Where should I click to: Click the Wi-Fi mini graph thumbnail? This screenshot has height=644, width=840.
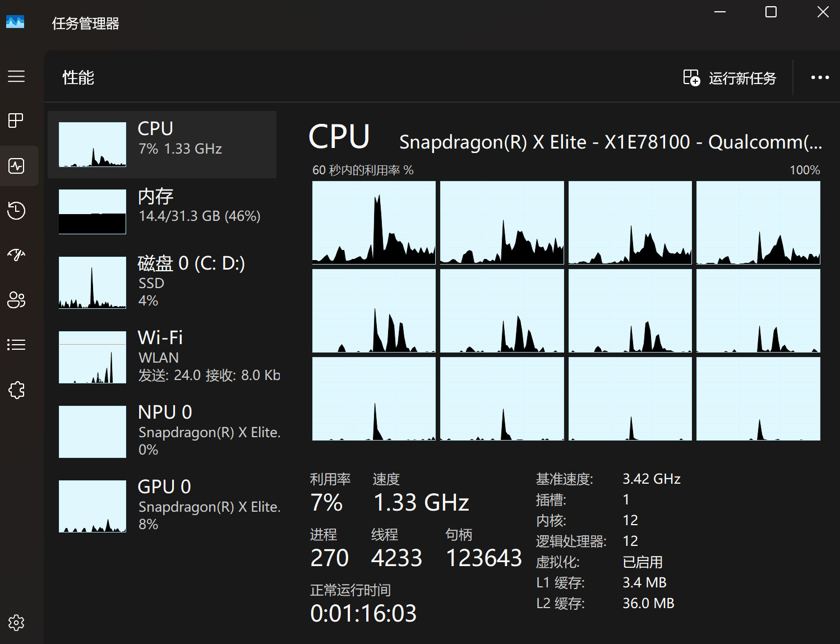pos(93,357)
